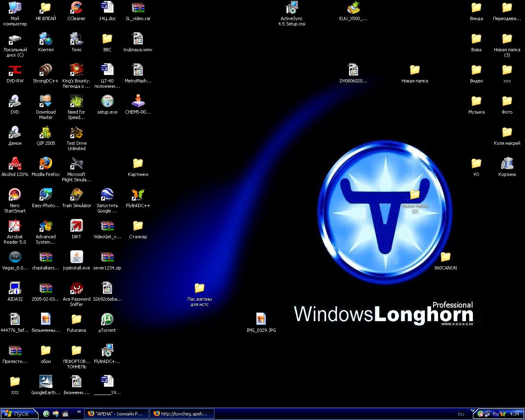Screen dimensions: 525x420
Task: Expand Quick Launch hidden items chevron
Action: [x=79, y=412]
